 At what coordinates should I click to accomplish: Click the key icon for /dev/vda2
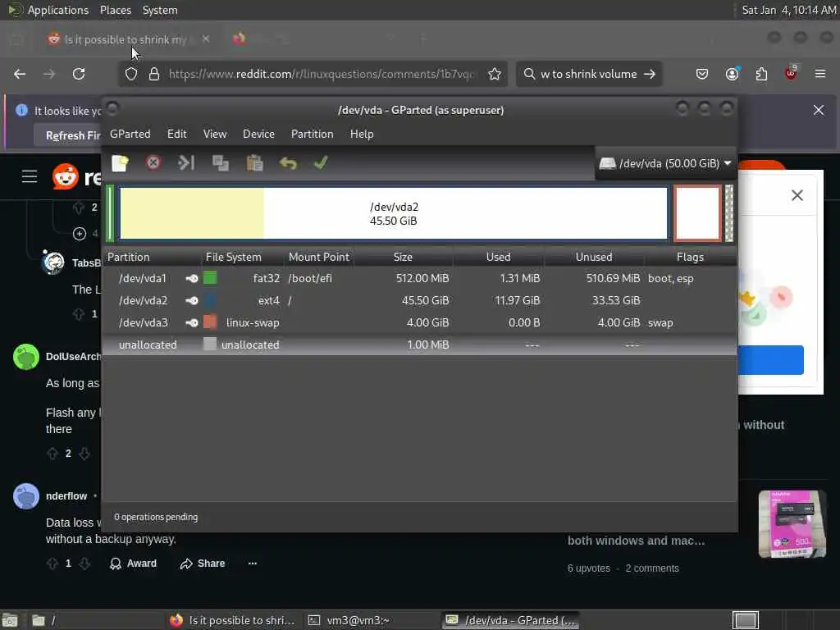click(192, 300)
